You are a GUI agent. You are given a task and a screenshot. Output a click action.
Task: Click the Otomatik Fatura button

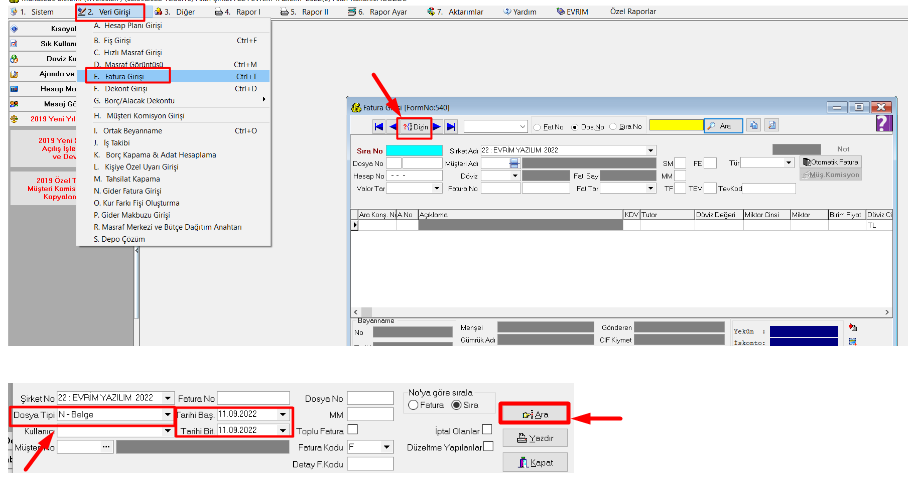(x=829, y=161)
